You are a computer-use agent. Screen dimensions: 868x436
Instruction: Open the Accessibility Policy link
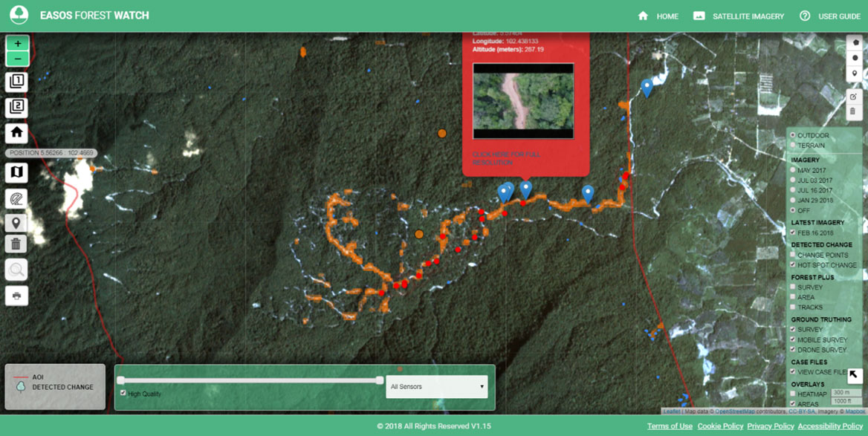pyautogui.click(x=830, y=426)
